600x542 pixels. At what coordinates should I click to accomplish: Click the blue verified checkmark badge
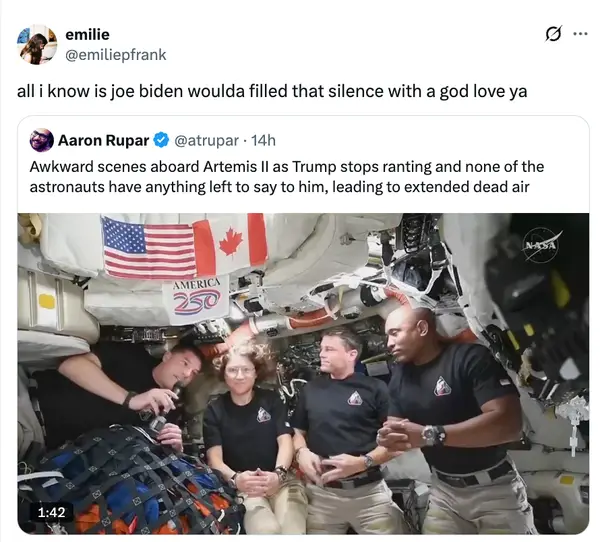tap(161, 140)
